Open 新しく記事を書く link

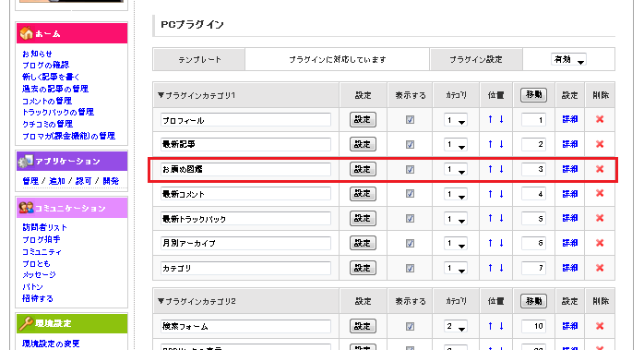[51, 77]
